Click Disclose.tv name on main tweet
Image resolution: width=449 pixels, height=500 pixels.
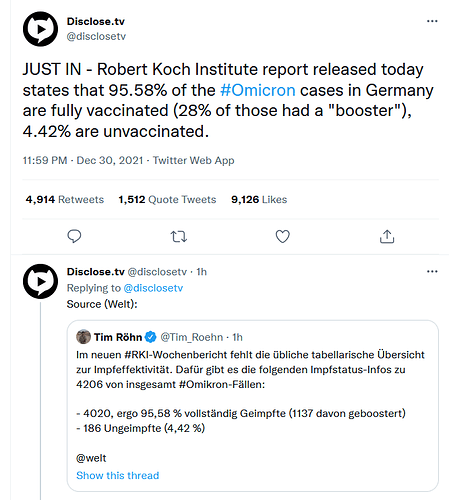[96, 21]
